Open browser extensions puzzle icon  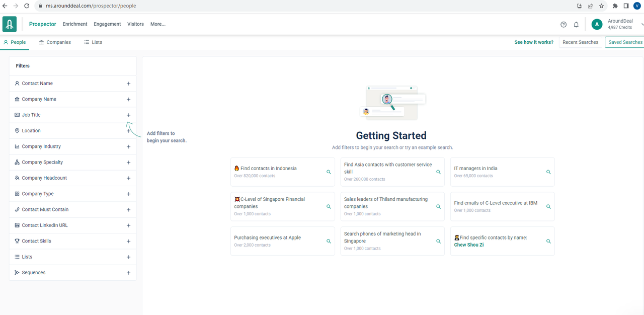[615, 6]
